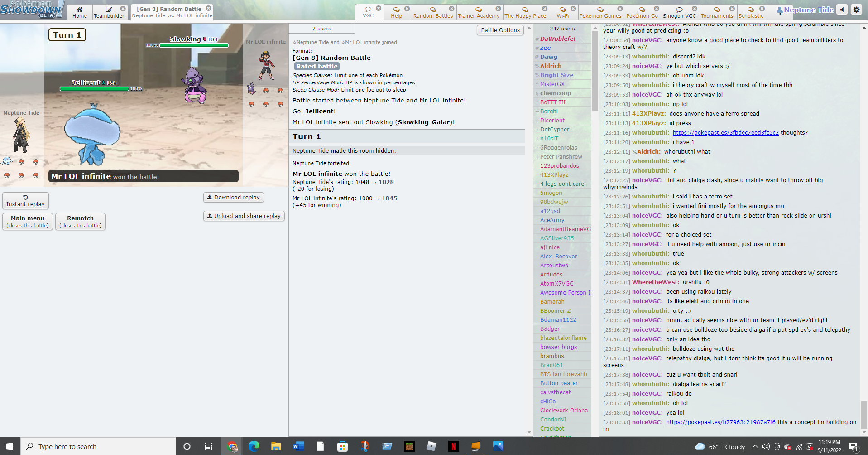Close the Wi-Fi room tab
This screenshot has width=868, height=455.
click(x=573, y=9)
